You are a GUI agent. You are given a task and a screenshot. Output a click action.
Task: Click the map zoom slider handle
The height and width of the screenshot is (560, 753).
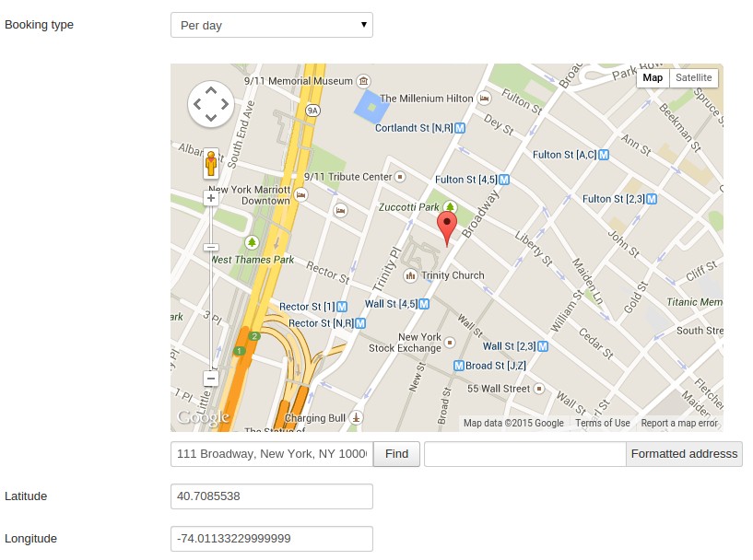pyautogui.click(x=211, y=247)
